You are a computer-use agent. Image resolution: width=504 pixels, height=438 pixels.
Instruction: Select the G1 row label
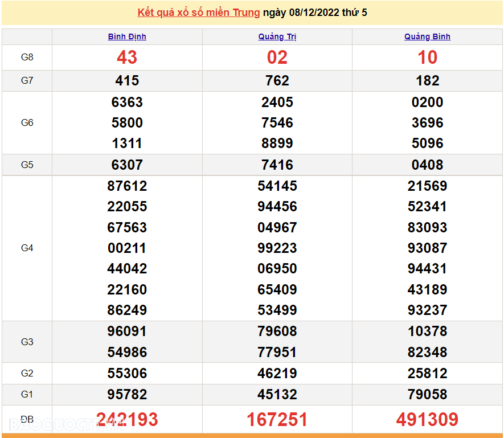tap(27, 394)
